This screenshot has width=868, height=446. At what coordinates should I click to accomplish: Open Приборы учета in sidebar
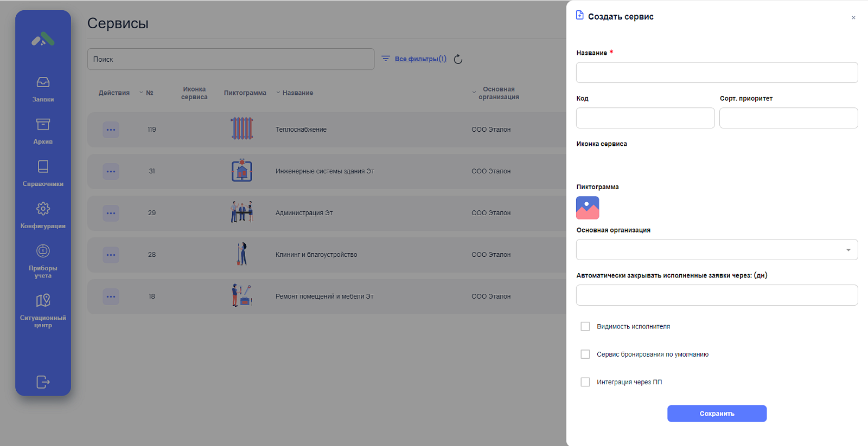click(43, 261)
